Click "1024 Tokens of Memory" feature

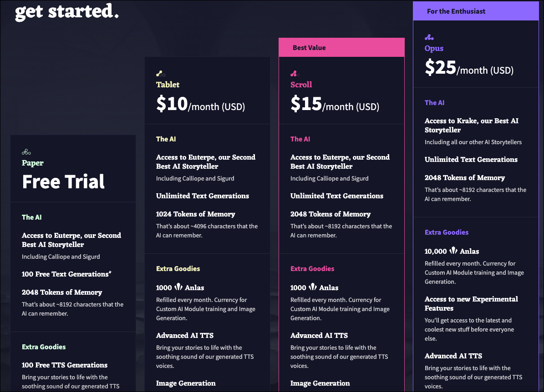pos(195,214)
